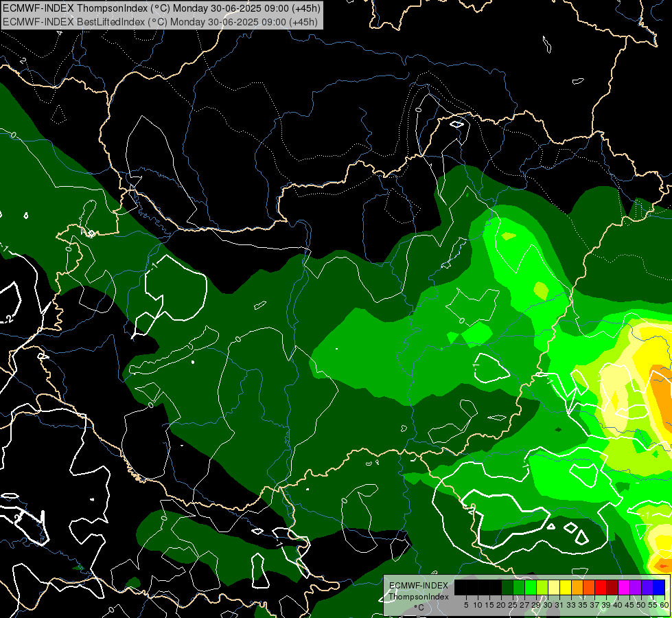672x618 pixels.
Task: Select the dark red 39–40 legend swatch
Action: (x=612, y=587)
